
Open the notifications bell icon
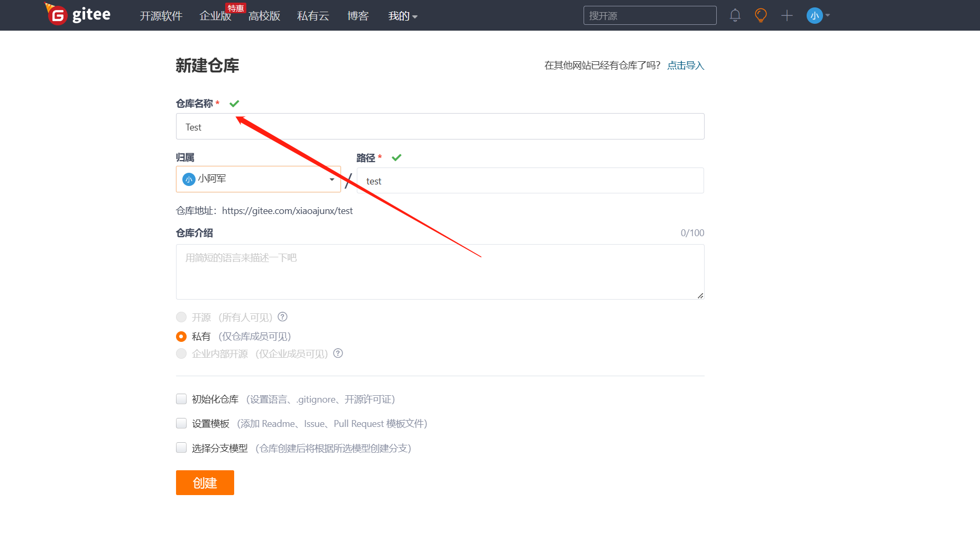point(735,15)
